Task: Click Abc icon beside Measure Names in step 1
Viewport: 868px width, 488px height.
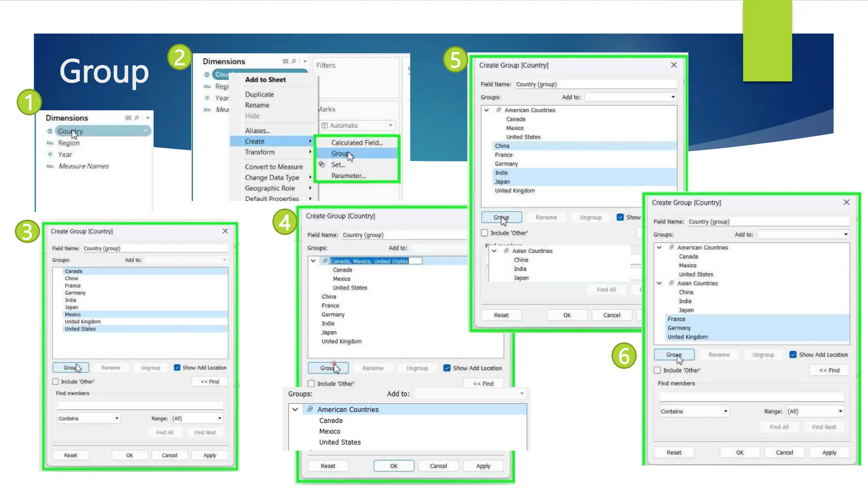Action: [x=50, y=166]
